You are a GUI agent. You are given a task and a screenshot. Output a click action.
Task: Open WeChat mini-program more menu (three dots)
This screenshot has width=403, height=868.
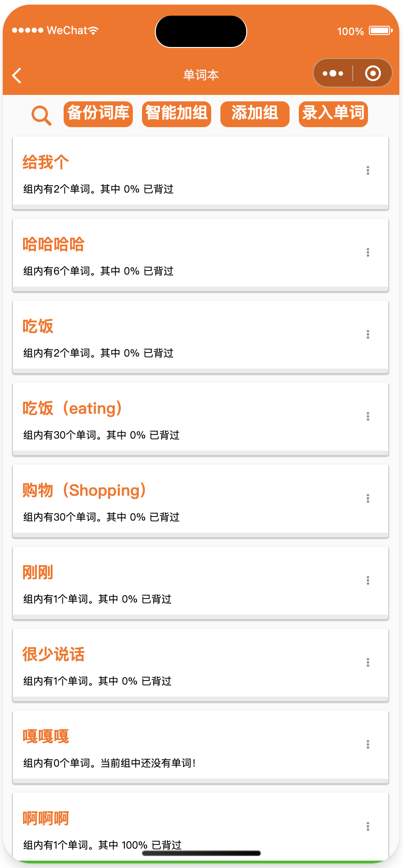pyautogui.click(x=333, y=73)
